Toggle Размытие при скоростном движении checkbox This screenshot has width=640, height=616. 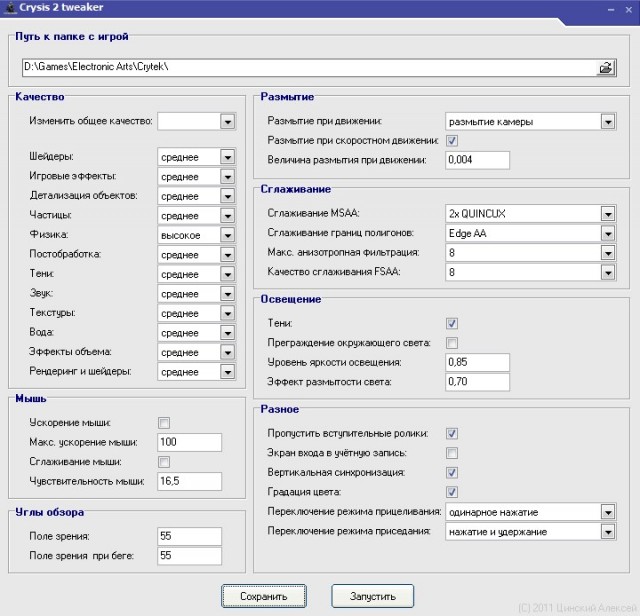pos(452,141)
